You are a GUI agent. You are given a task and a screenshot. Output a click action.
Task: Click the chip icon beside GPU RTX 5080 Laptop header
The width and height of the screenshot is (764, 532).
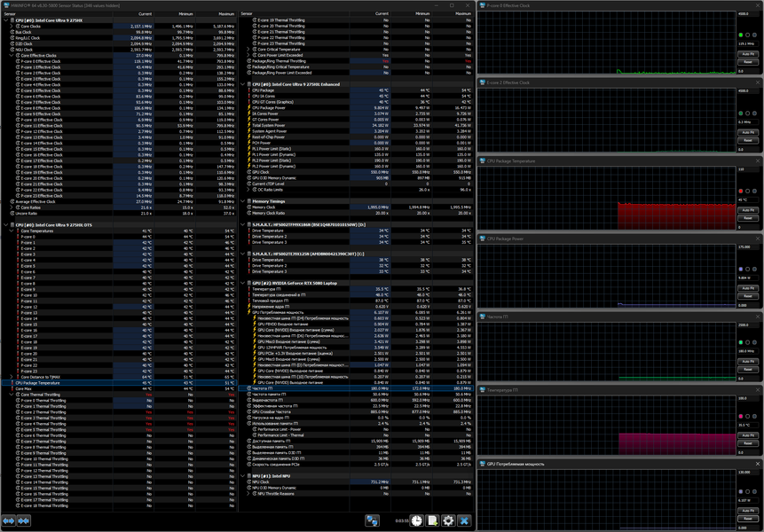coord(249,283)
